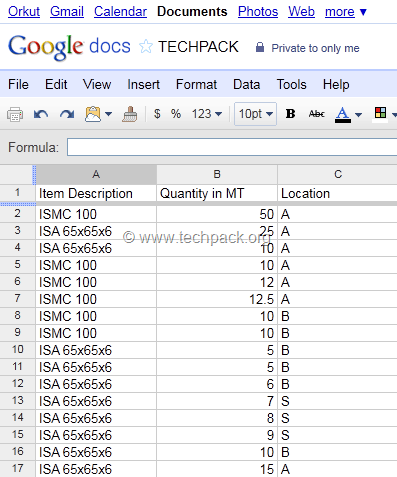Select cell with quantity 12.5
This screenshot has width=397, height=477.
tap(217, 299)
